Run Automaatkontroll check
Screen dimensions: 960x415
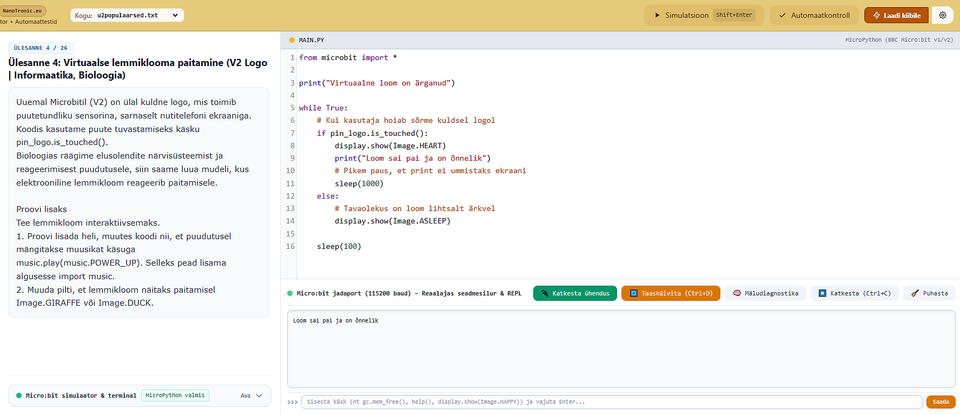pyautogui.click(x=814, y=15)
